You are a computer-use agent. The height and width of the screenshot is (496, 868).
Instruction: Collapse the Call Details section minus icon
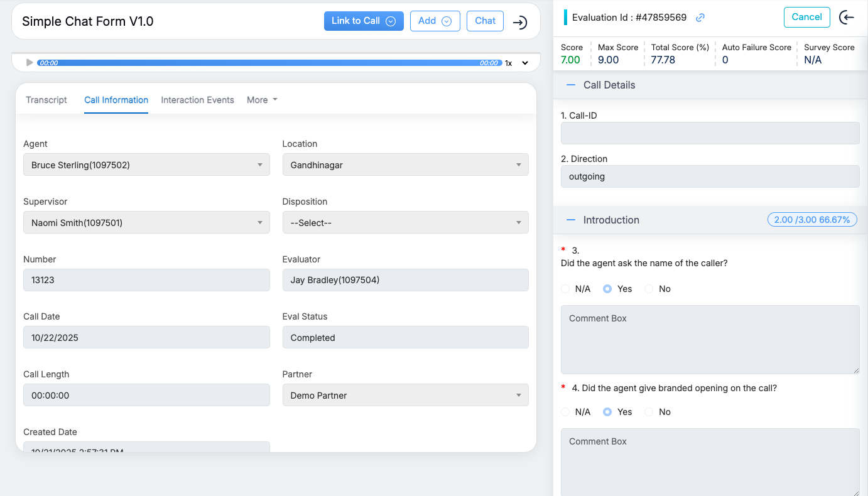pos(570,85)
